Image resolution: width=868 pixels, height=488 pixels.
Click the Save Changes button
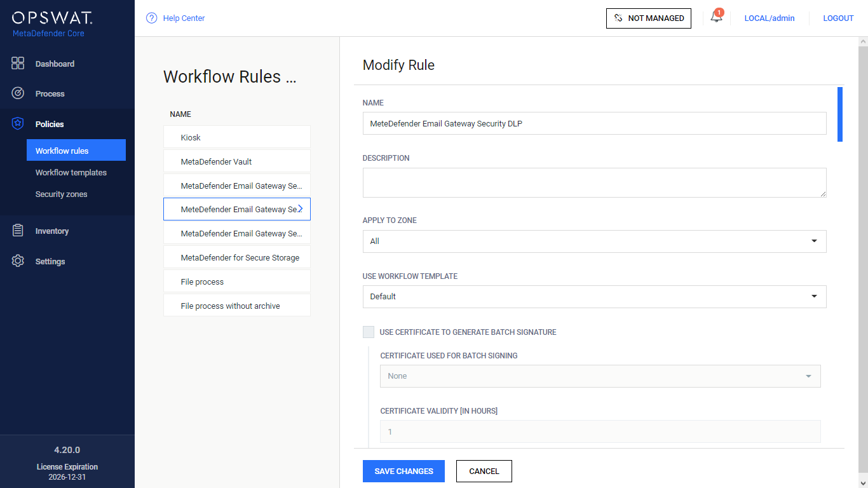coord(403,471)
